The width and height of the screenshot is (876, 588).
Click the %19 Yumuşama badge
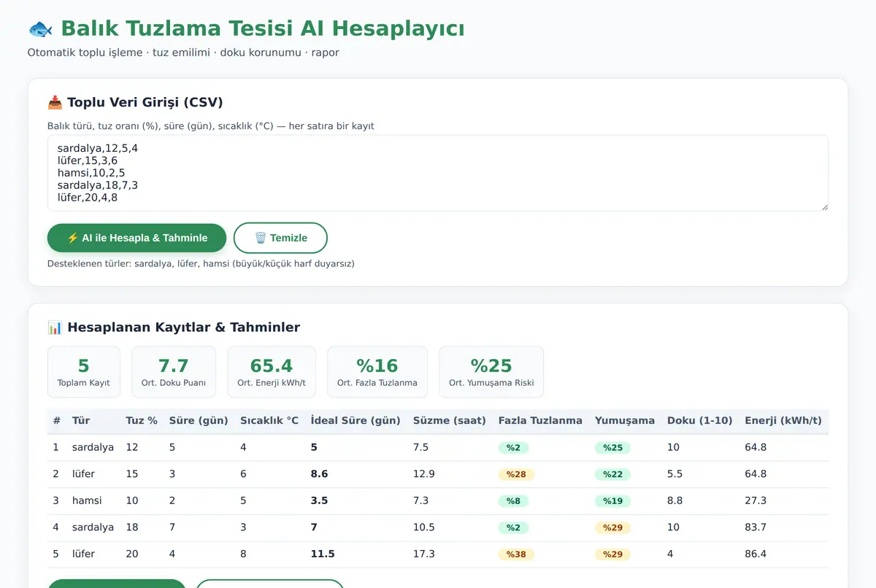612,500
